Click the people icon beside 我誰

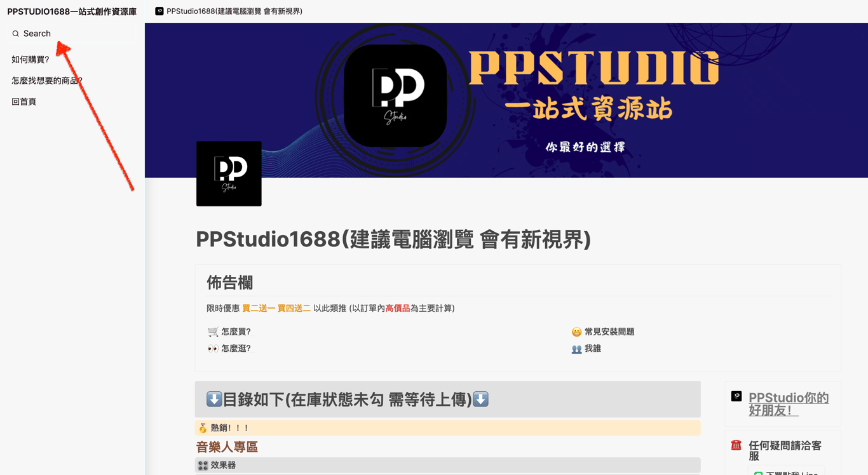pos(576,349)
